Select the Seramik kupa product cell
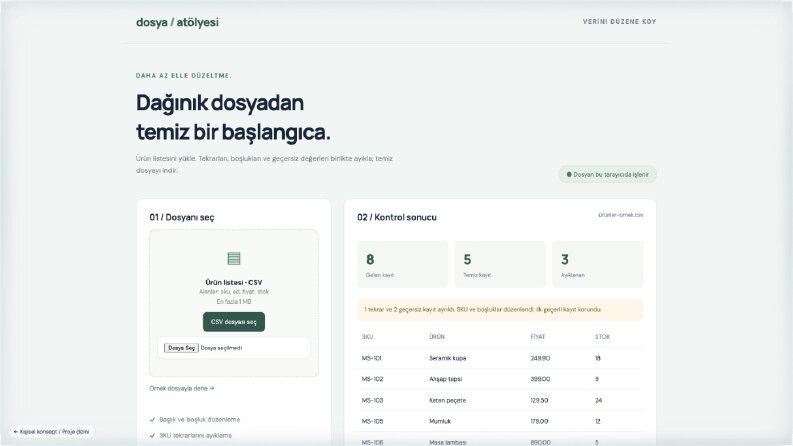The width and height of the screenshot is (793, 446). coord(448,358)
